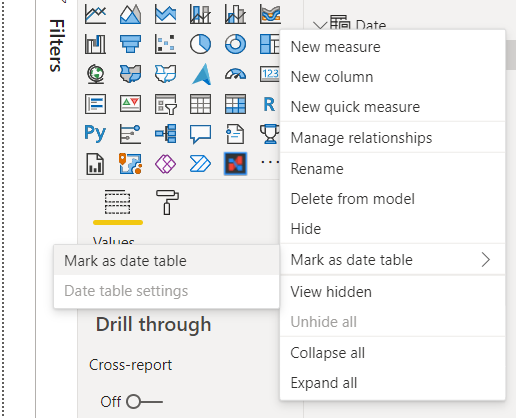516x418 pixels.
Task: Choose Delete from model
Action: (x=393, y=199)
